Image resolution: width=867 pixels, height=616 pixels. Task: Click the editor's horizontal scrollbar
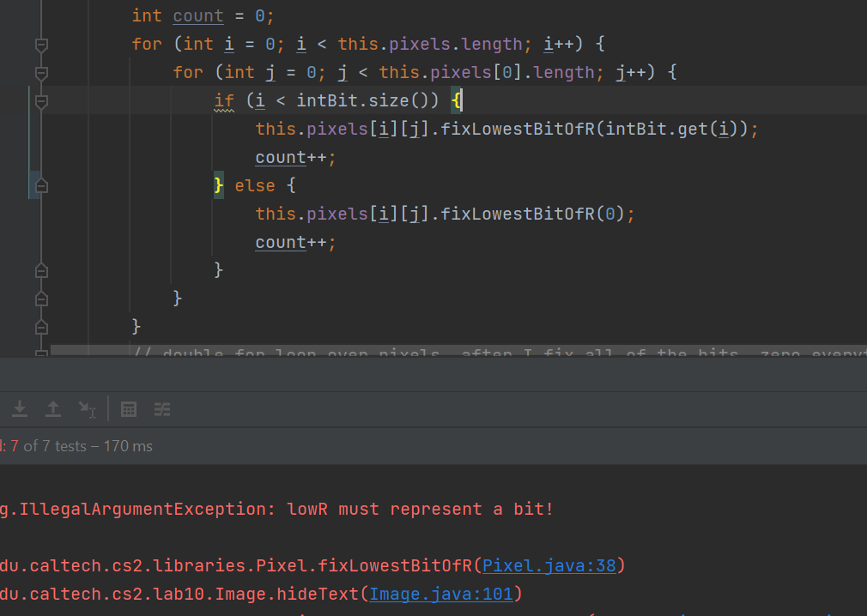pyautogui.click(x=429, y=350)
